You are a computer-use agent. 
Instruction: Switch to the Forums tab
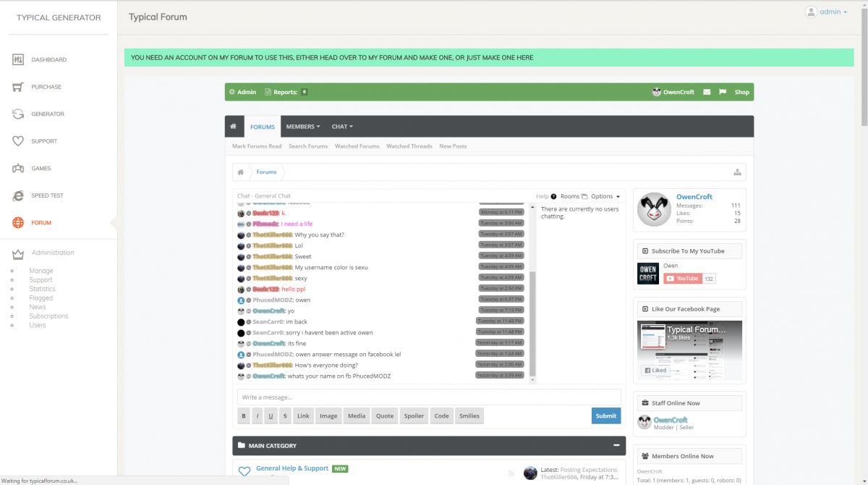coord(263,127)
